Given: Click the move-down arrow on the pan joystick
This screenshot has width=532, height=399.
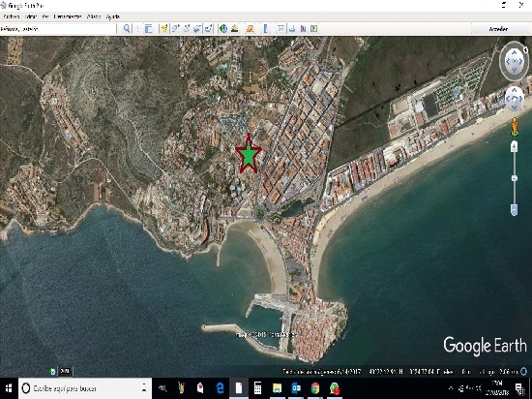Looking at the screenshot, I should point(514,107).
